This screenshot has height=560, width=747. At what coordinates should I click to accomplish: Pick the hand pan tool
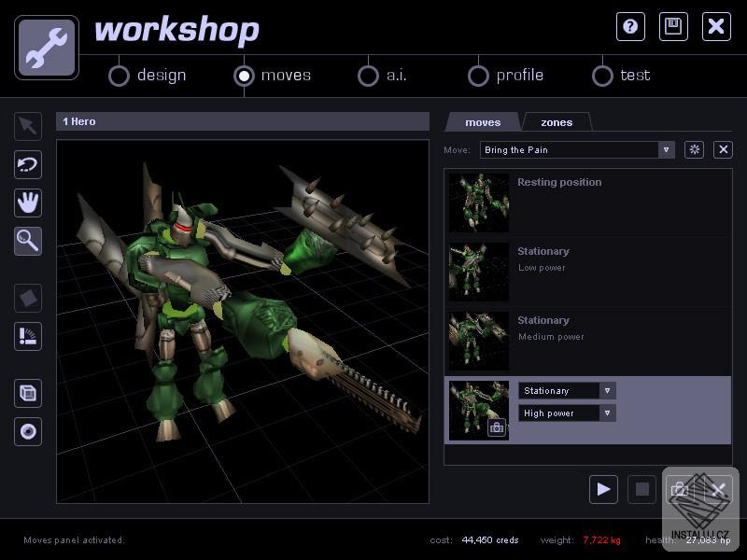click(x=28, y=203)
